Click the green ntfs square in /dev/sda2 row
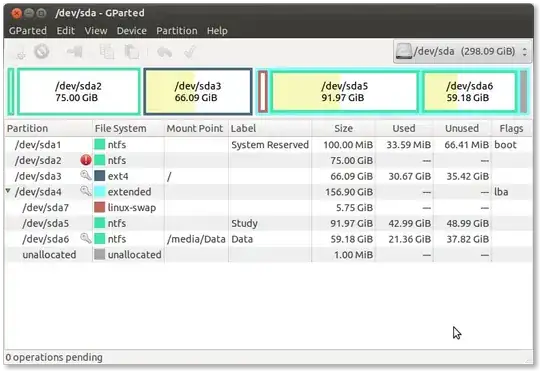Screen dimensions: 540x371 click(100, 160)
